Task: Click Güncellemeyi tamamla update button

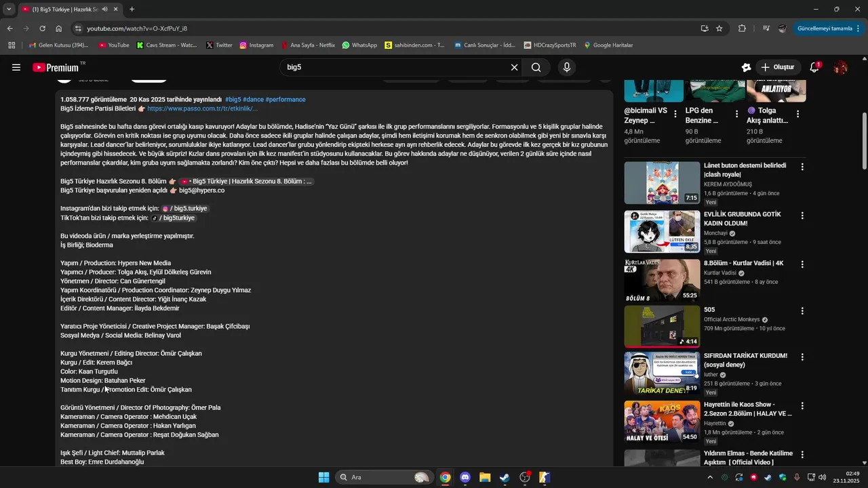Action: coord(829,28)
